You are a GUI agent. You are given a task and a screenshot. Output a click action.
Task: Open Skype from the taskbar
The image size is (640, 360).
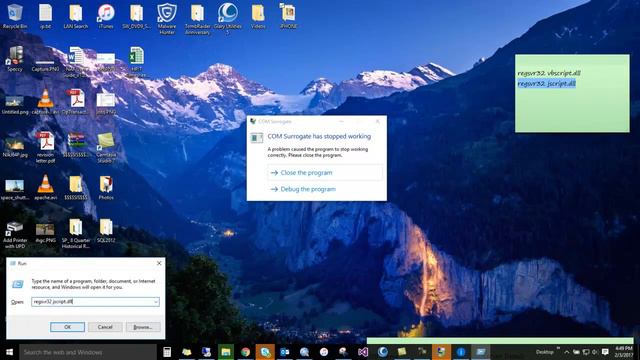point(265,352)
